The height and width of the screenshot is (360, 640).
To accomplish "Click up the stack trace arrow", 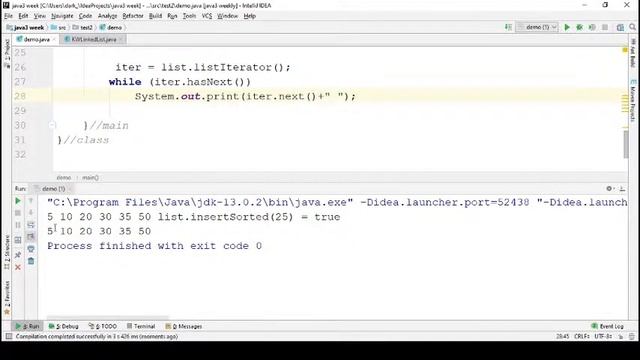I will 31,201.
